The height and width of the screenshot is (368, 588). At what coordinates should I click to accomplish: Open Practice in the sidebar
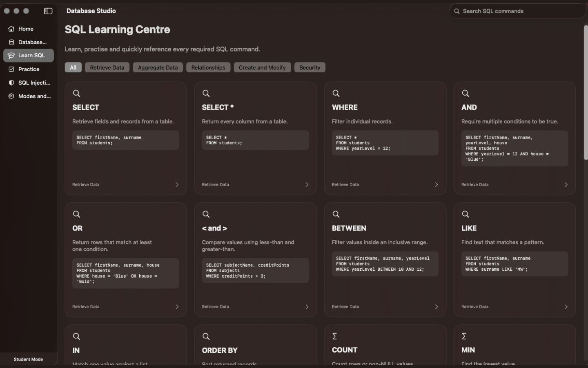pyautogui.click(x=29, y=69)
